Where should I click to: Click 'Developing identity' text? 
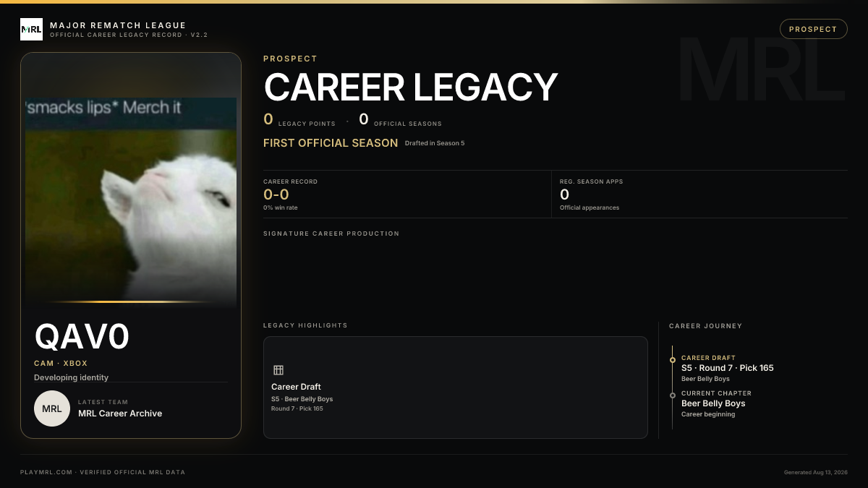click(71, 377)
